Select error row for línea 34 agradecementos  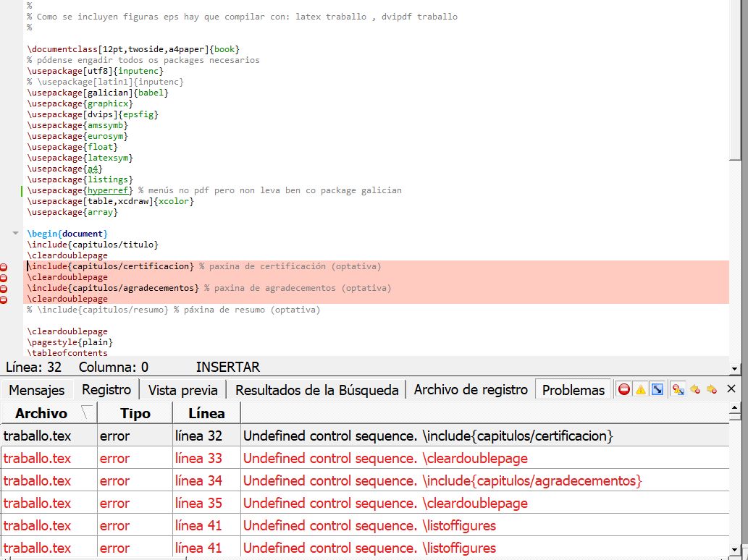[365, 480]
